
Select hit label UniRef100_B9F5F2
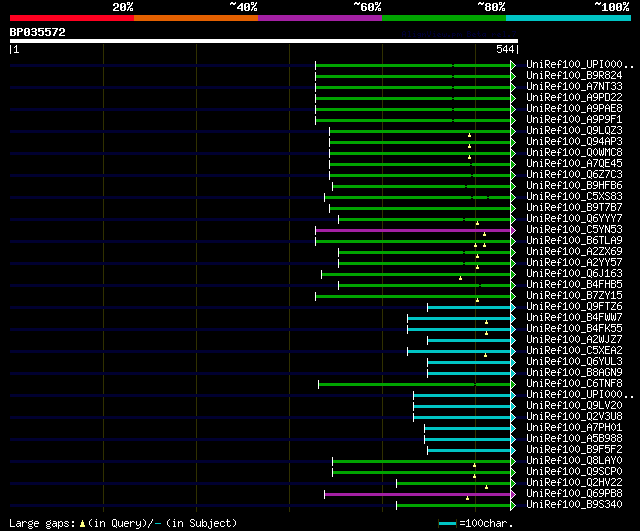click(x=574, y=450)
